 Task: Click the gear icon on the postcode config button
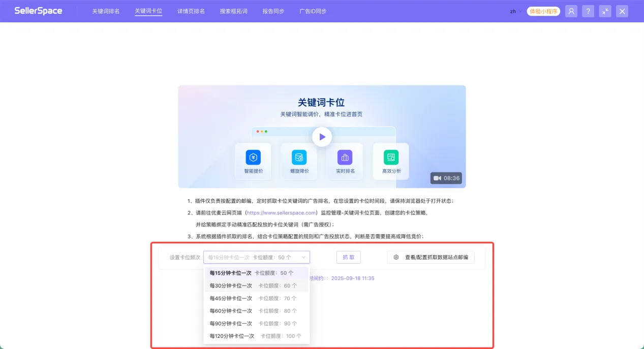coord(396,257)
